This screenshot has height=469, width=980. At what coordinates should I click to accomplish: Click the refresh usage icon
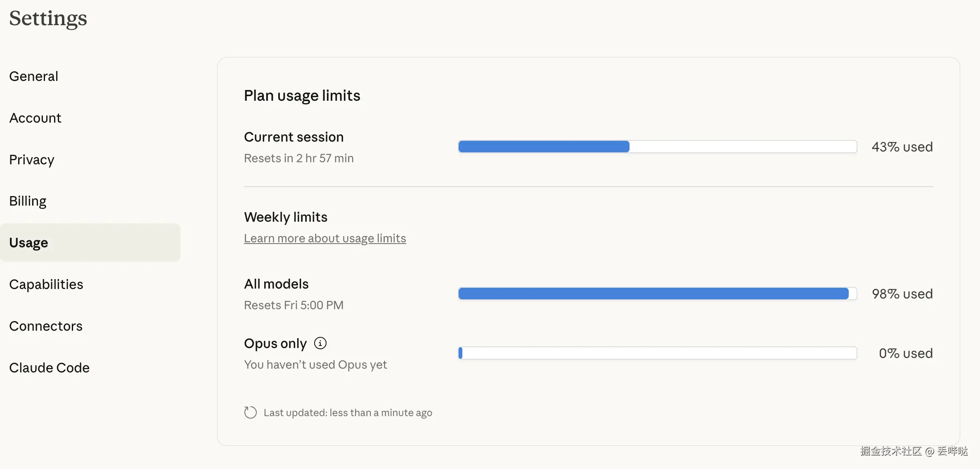250,412
